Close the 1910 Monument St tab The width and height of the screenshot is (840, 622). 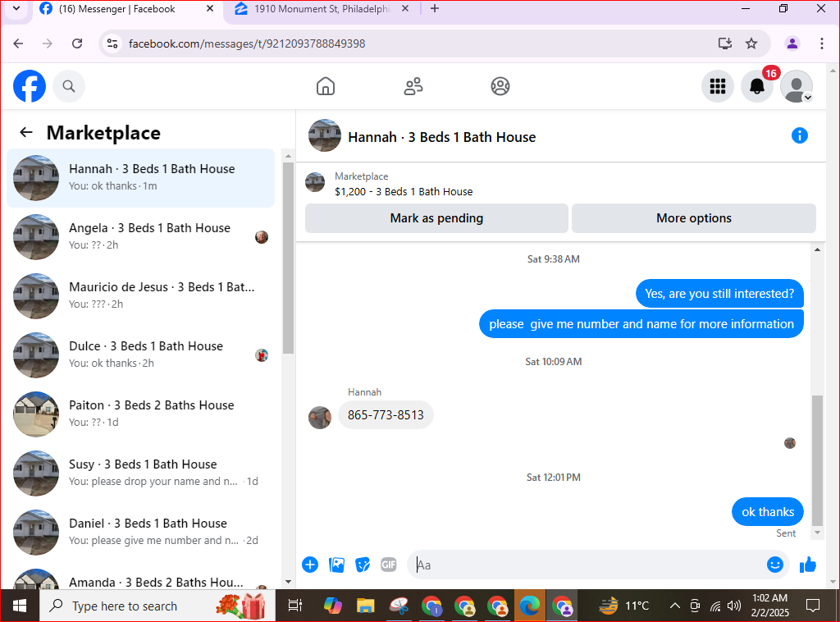pyautogui.click(x=405, y=8)
